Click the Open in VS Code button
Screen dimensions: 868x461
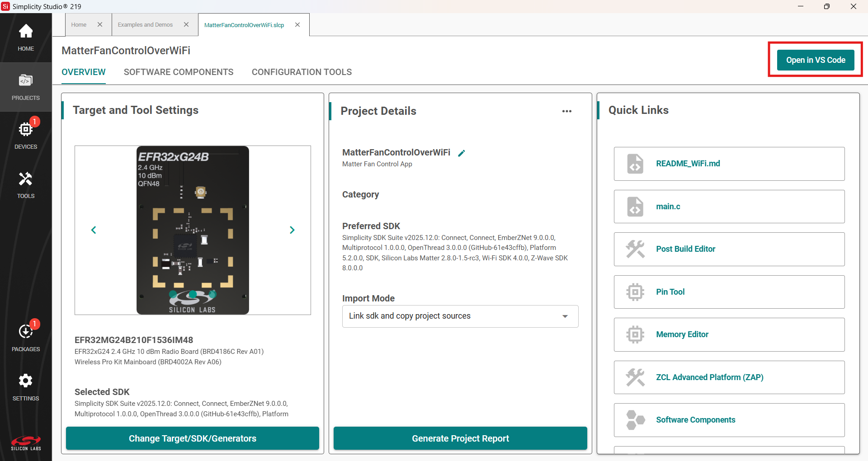click(x=815, y=60)
